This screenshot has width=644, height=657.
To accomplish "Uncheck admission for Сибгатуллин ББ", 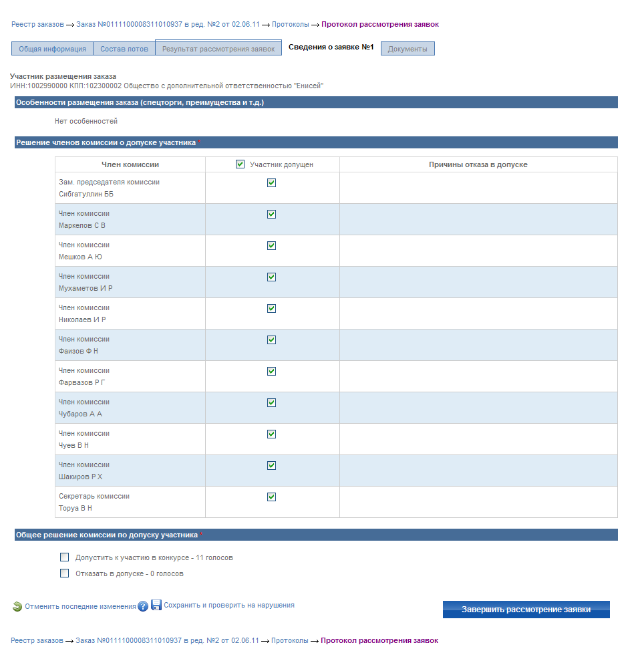I will tap(271, 182).
